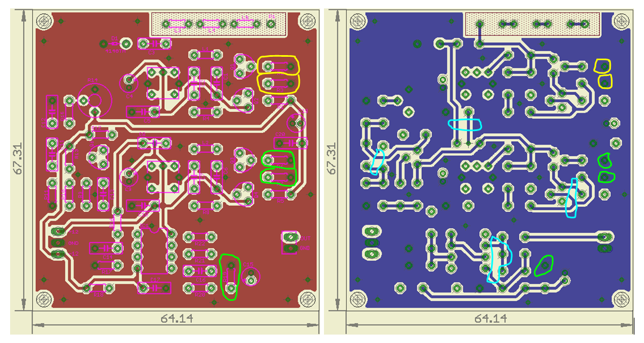Select the edge connector area atop red board

[221, 24]
